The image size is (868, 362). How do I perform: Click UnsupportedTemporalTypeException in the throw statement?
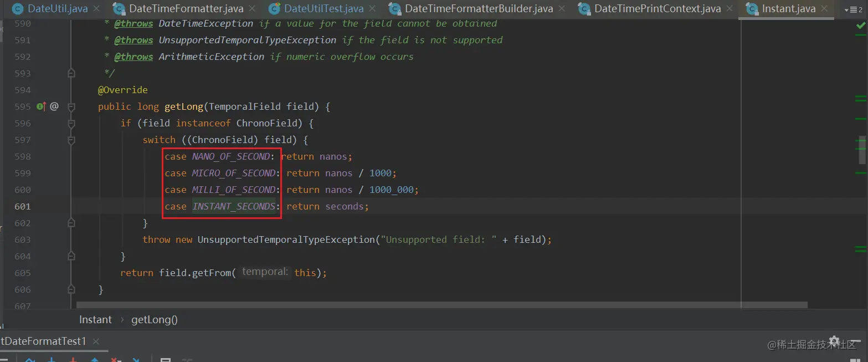pos(286,239)
